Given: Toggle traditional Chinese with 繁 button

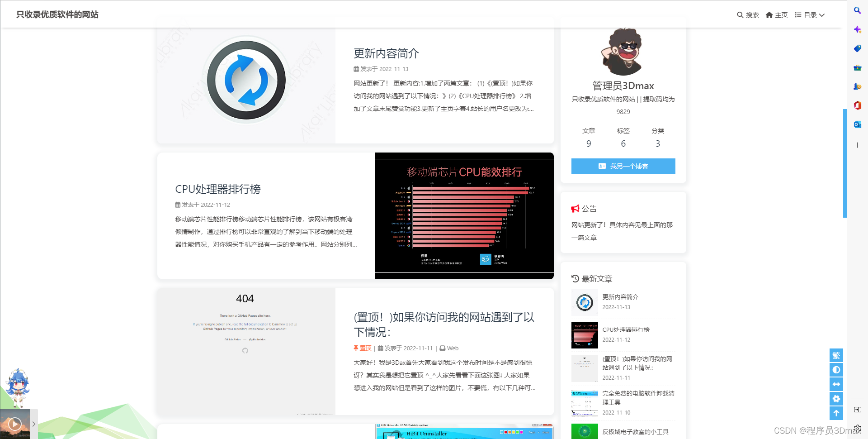Looking at the screenshot, I should (836, 355).
